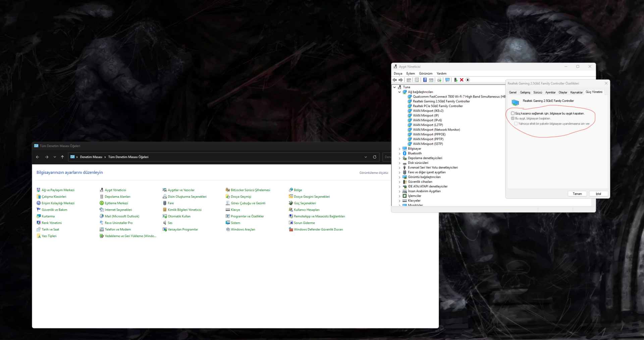Viewport: 644px width, 340px height.
Task: Click the Güvenlik ve Bakım flag icon
Action: point(39,210)
